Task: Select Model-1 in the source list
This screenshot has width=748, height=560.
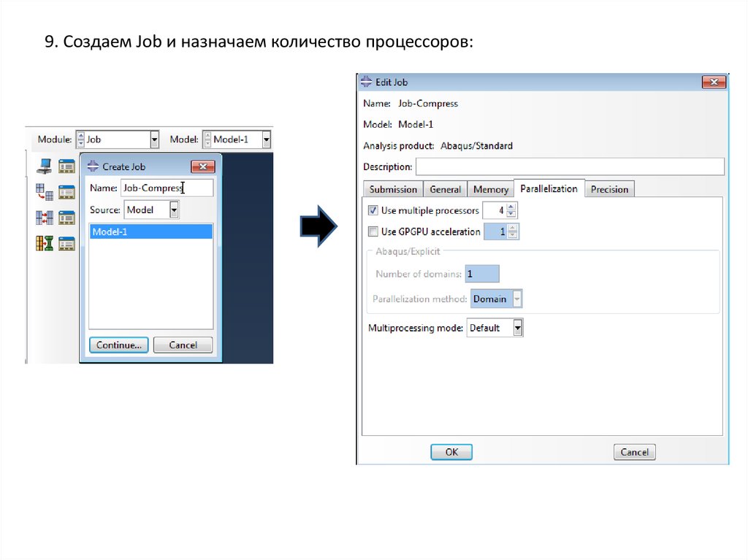Action: coord(150,232)
